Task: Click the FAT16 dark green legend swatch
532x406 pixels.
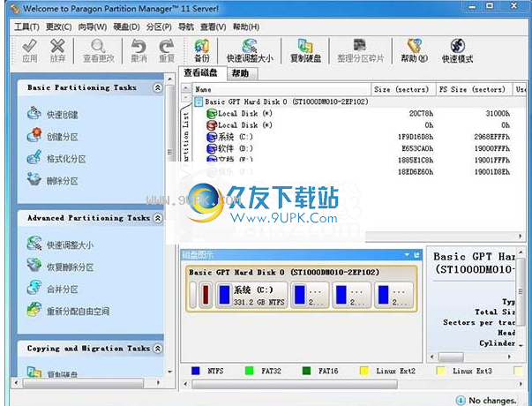Action: click(306, 371)
